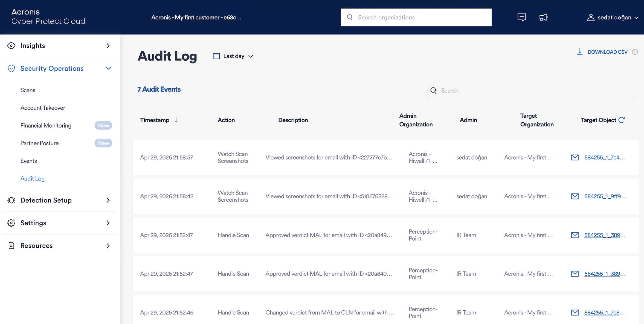Screen dimensions: 644x324
Task: Click the New badge beside Partner Posture
Action: pyautogui.click(x=103, y=143)
